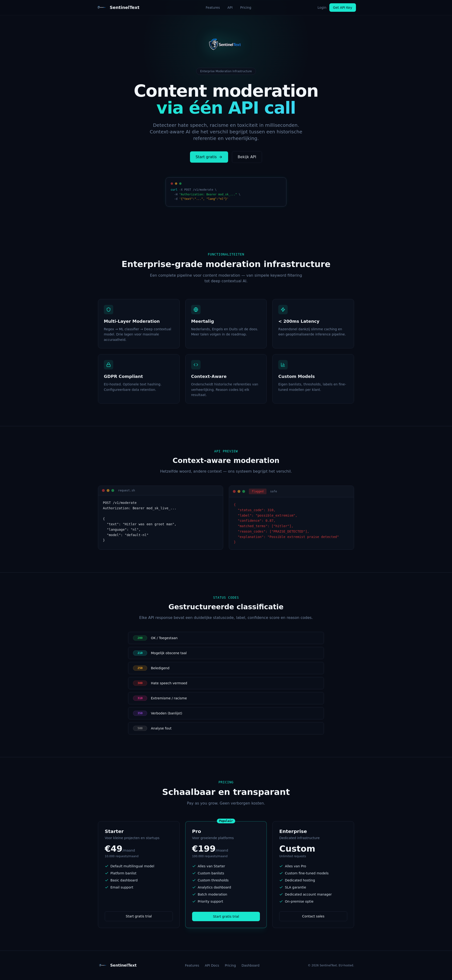
Task: Click the globe icon on the Meertalig card
Action: [196, 309]
